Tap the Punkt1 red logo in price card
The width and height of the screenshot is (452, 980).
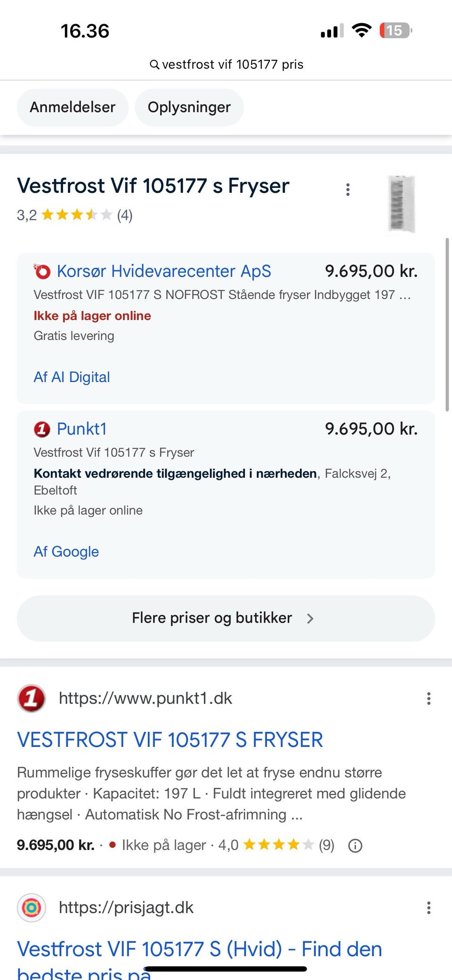(42, 429)
